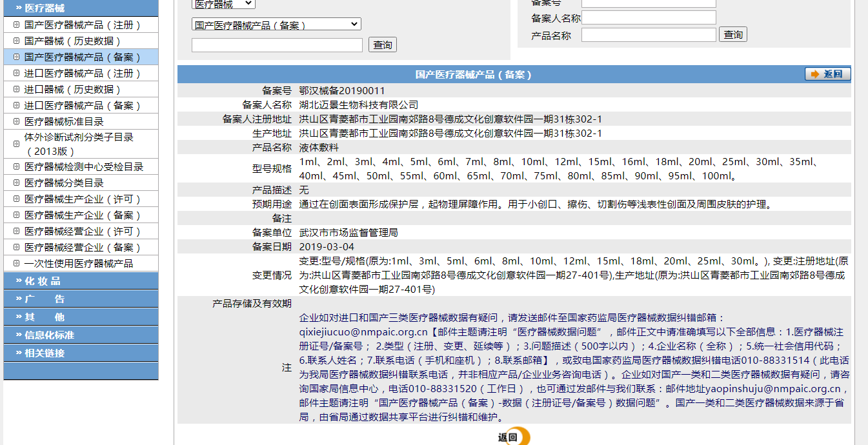Open the 医疗器械 category dropdown
This screenshot has width=868, height=445.
[223, 3]
